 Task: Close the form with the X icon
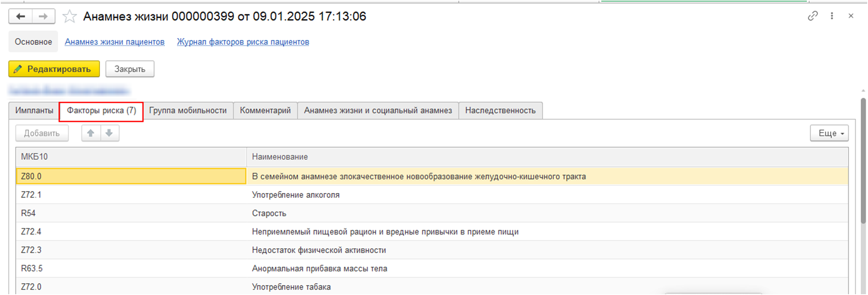pyautogui.click(x=851, y=16)
